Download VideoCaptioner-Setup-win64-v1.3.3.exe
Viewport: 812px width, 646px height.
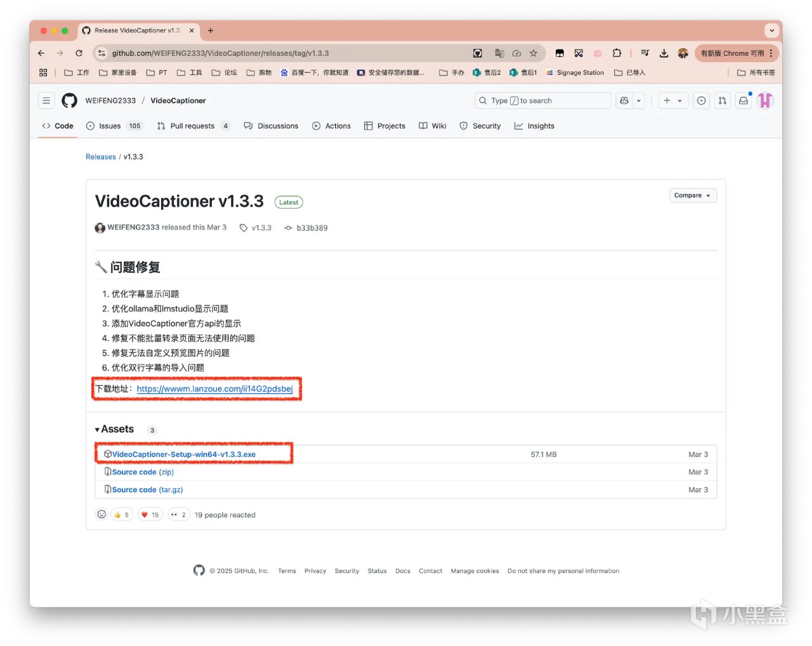(x=184, y=455)
